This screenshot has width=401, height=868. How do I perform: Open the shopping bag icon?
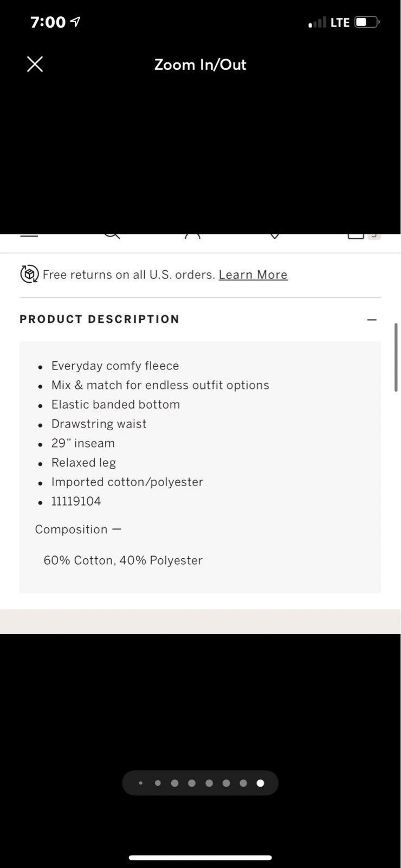[355, 235]
